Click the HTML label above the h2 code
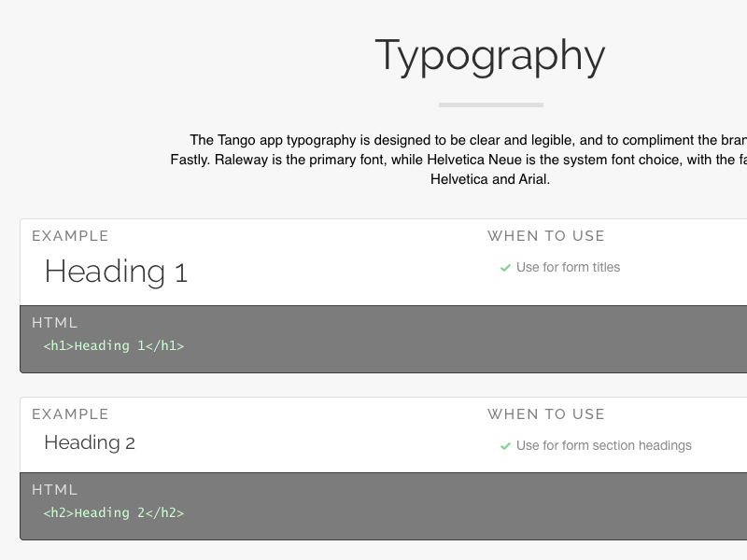 coord(55,490)
